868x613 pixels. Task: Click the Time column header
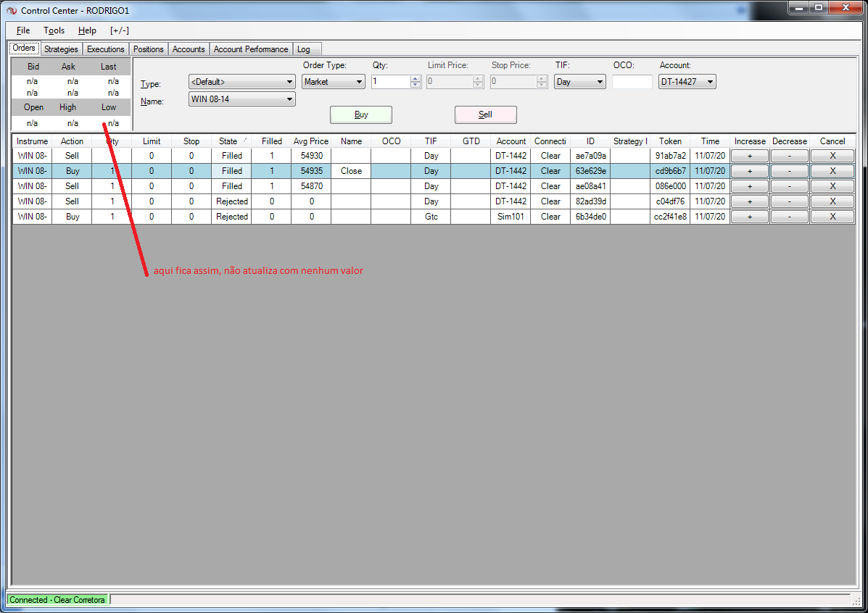coord(710,141)
